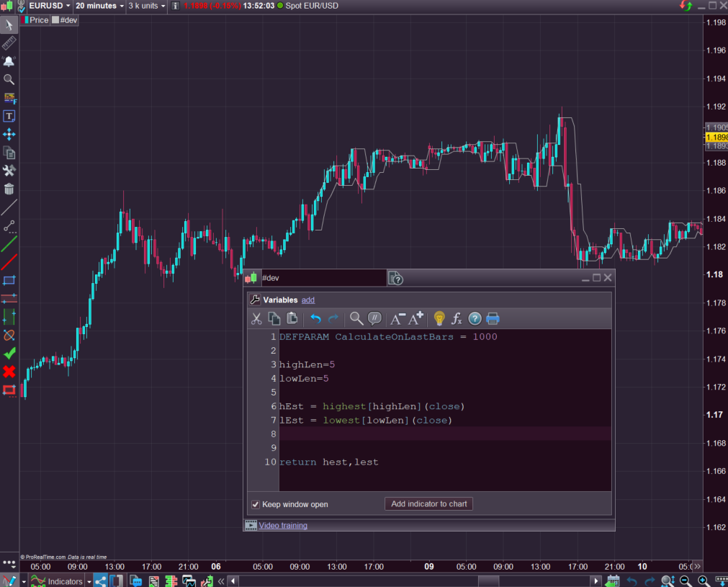Viewport: 728px width, 587px height.
Task: Toggle the Price series color box
Action: click(25, 20)
